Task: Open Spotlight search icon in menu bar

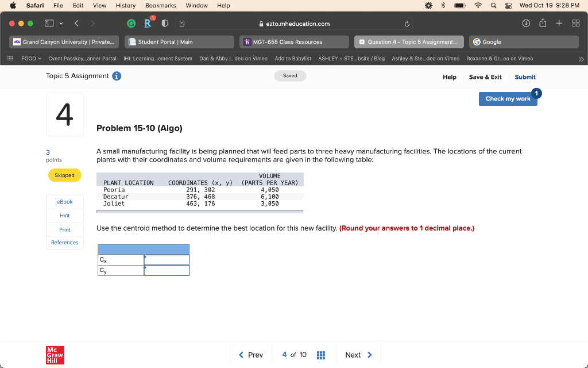Action: pos(493,5)
